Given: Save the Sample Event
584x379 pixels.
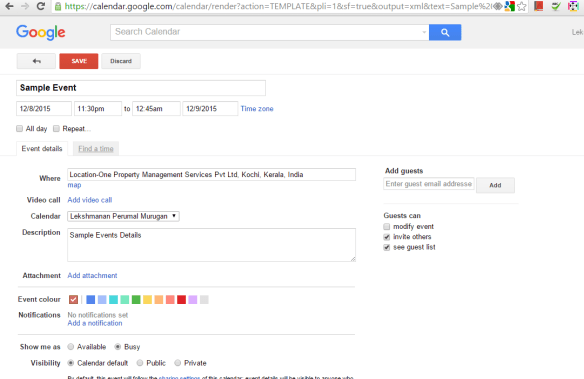Looking at the screenshot, I should click(x=79, y=61).
